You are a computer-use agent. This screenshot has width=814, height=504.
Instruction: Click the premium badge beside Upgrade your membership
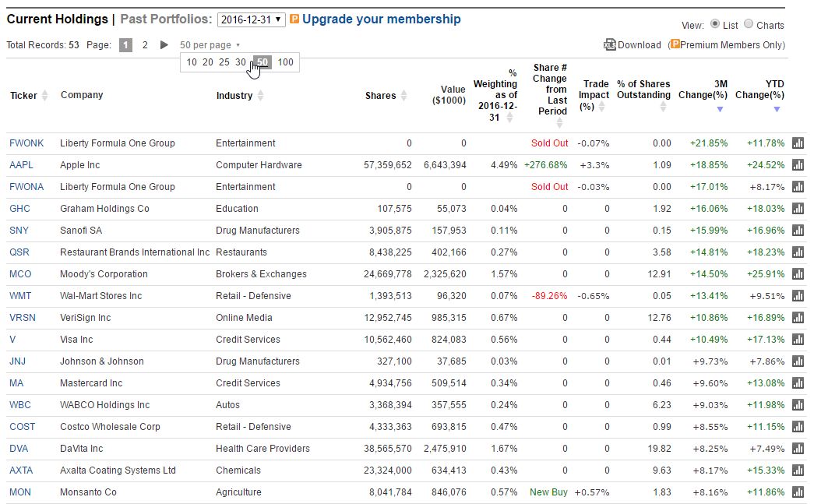pyautogui.click(x=294, y=19)
